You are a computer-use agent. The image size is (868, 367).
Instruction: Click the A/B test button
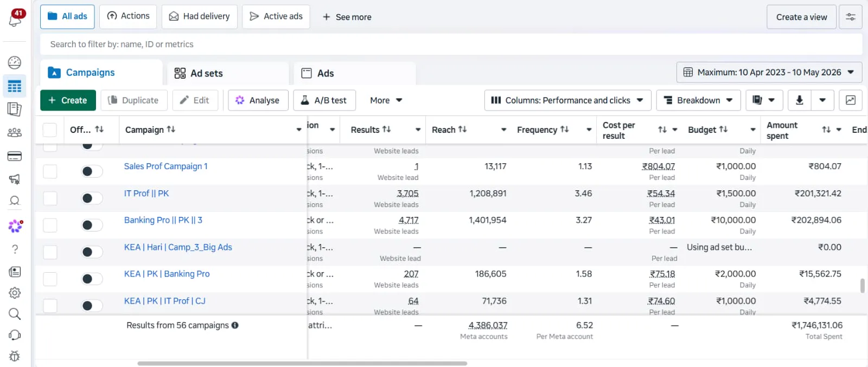[x=324, y=100]
